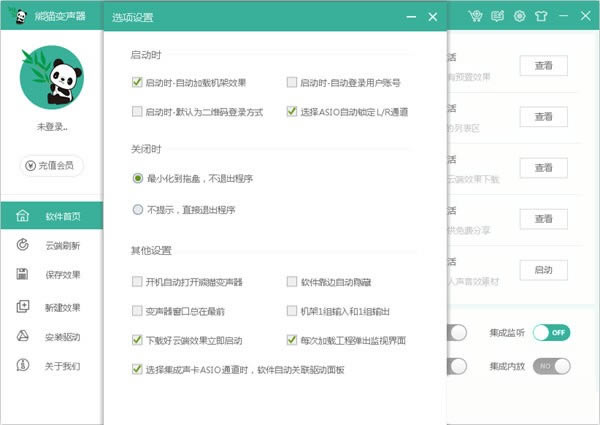This screenshot has height=425, width=600.
Task: Enable 软件靠边自动隐藏 checkbox
Action: 292,282
